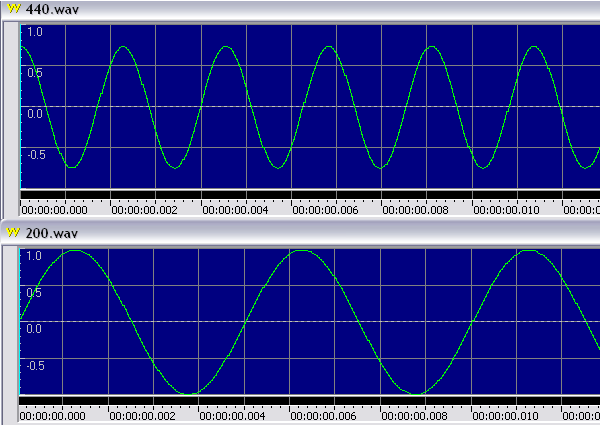The image size is (600, 425).
Task: Click the 0.5 amplitude label in 200.wav
Action: (x=34, y=292)
